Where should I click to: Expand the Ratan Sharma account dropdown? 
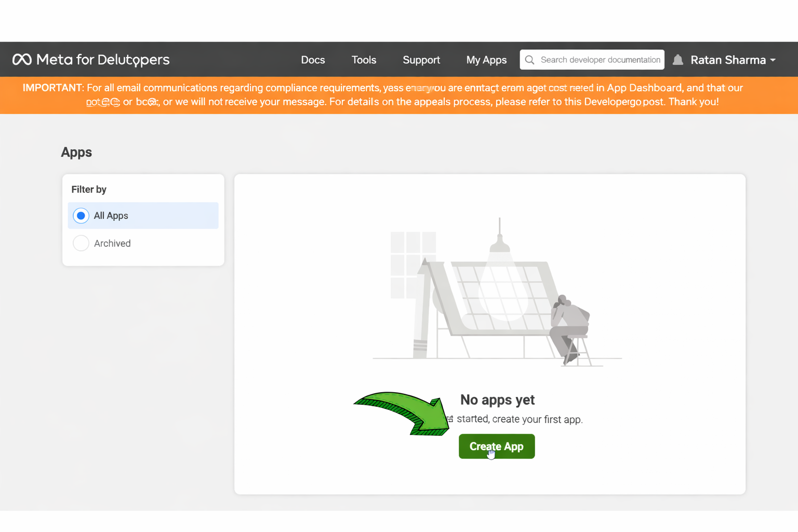(733, 60)
